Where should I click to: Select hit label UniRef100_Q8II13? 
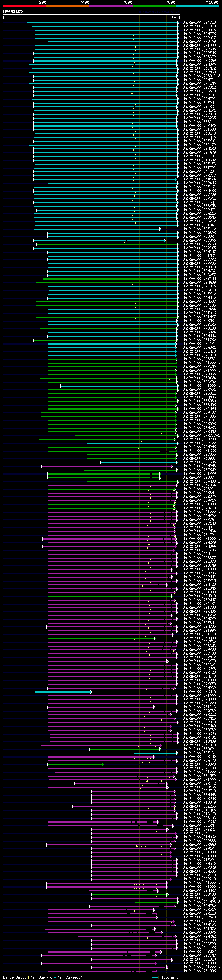199,707
